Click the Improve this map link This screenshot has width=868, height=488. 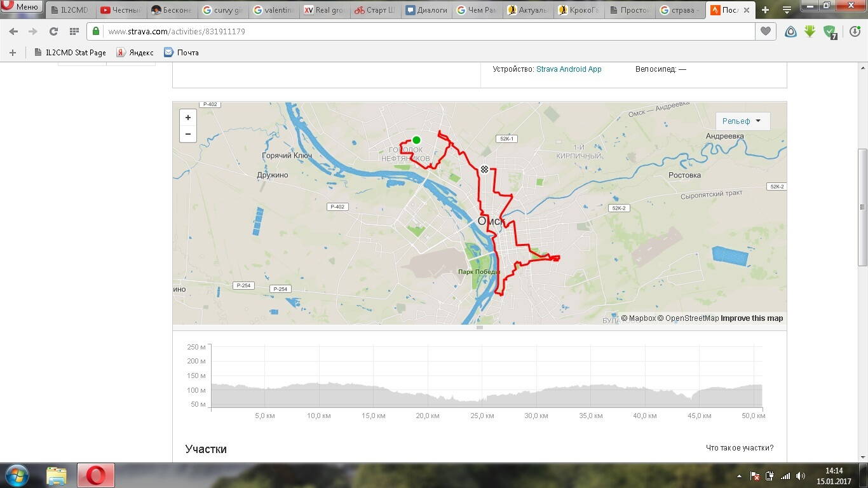click(752, 318)
